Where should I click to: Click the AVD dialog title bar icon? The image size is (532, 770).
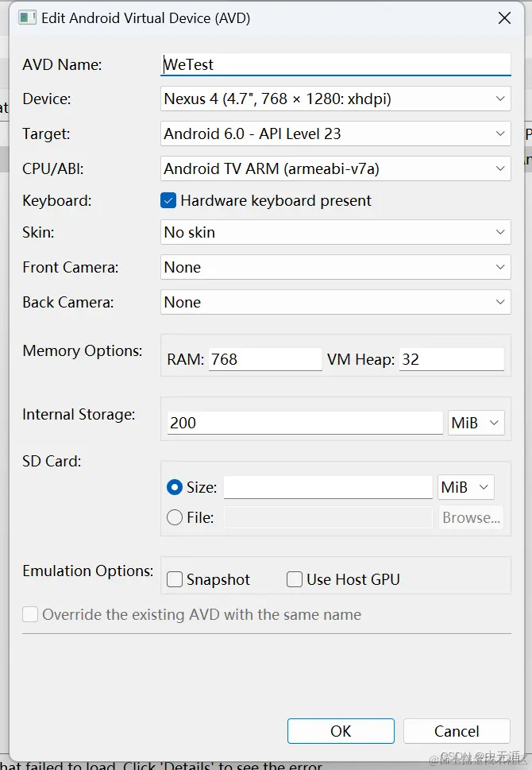[x=27, y=18]
